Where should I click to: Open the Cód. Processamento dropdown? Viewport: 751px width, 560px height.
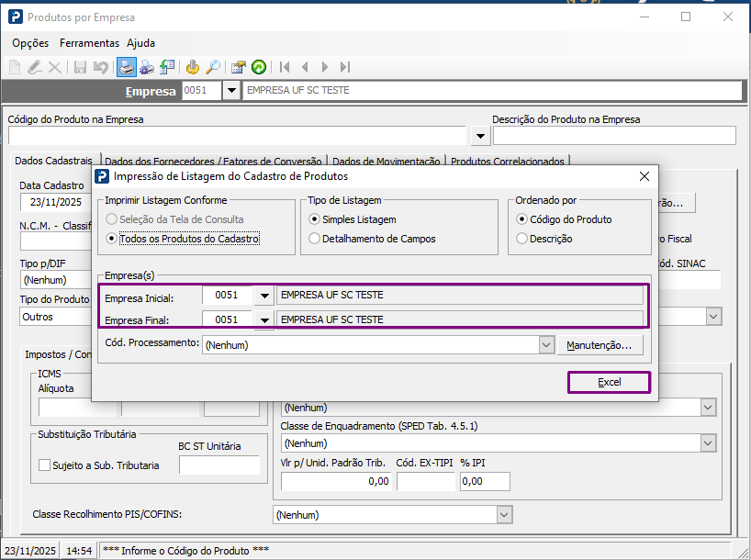[x=545, y=345]
